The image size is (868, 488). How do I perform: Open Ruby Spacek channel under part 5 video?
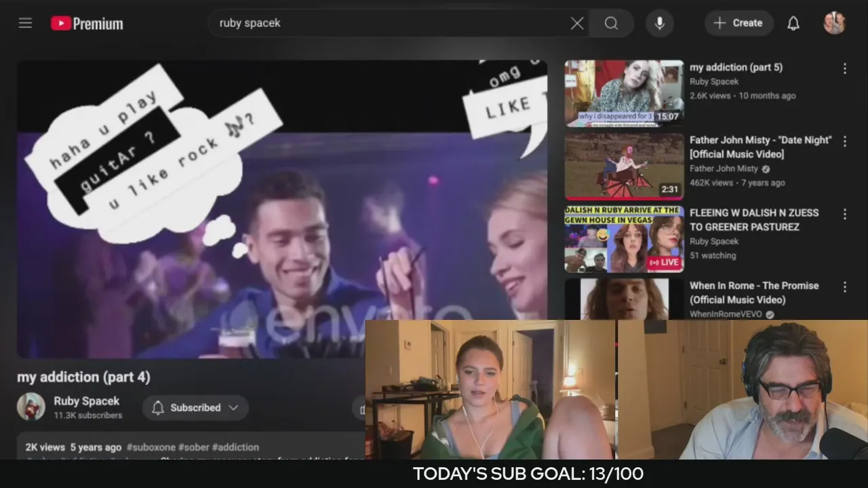(714, 81)
